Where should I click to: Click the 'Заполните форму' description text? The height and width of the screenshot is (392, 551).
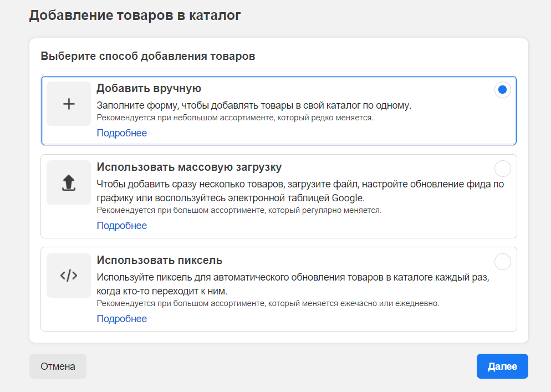click(254, 105)
